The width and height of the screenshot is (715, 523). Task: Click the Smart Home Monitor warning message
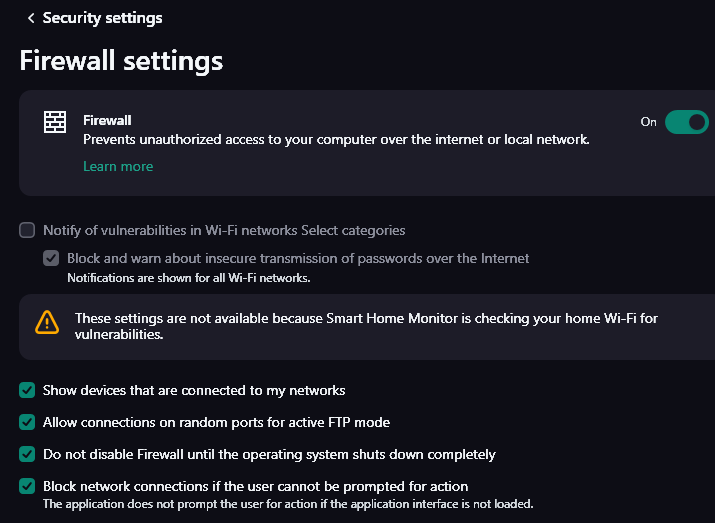(x=366, y=326)
